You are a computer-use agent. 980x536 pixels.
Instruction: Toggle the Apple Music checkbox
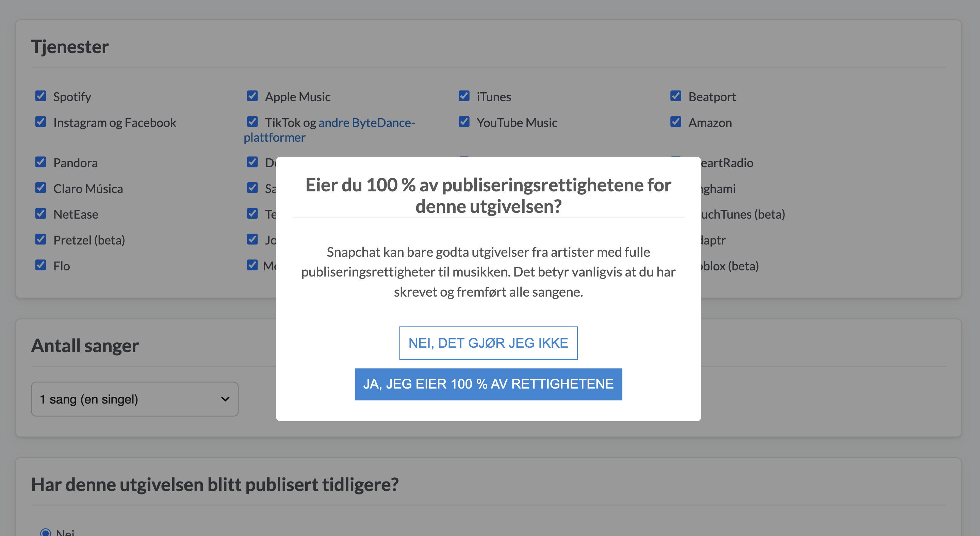pos(252,96)
